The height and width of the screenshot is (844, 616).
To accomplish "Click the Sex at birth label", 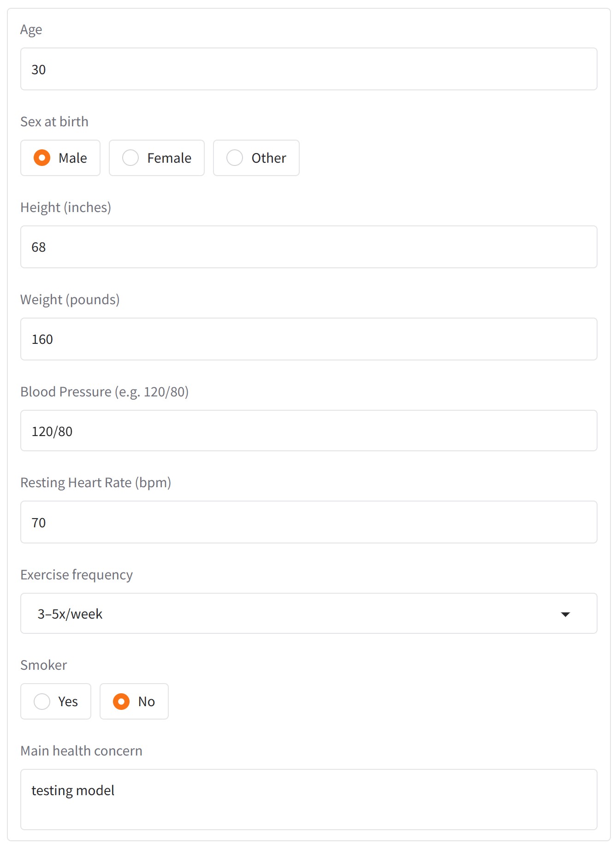I will pyautogui.click(x=54, y=121).
